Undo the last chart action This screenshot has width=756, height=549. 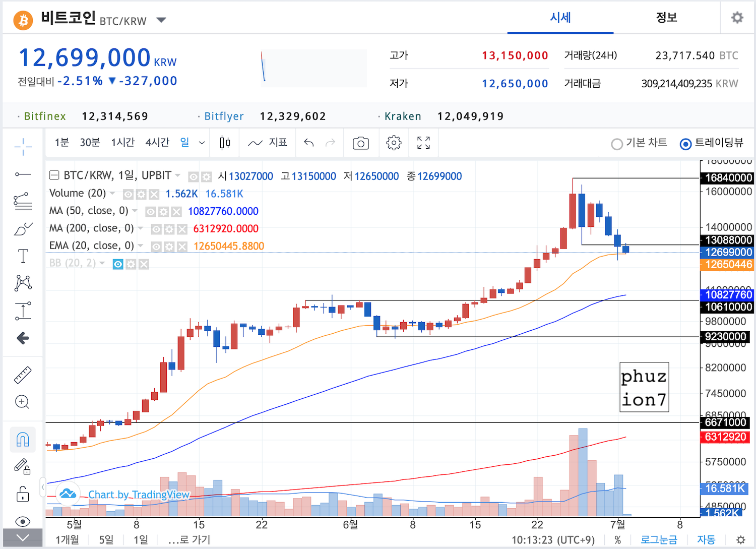(309, 143)
